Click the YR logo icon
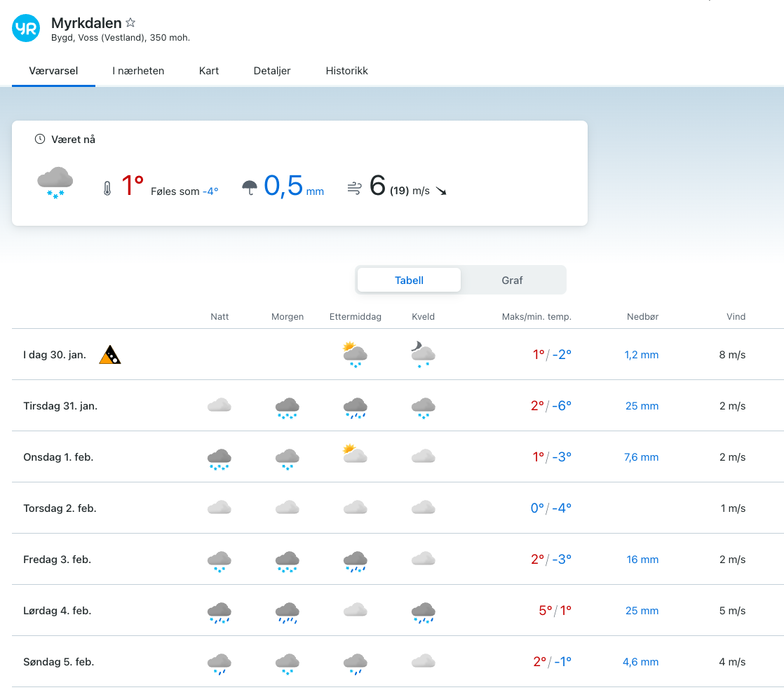This screenshot has height=690, width=784. 27,28
